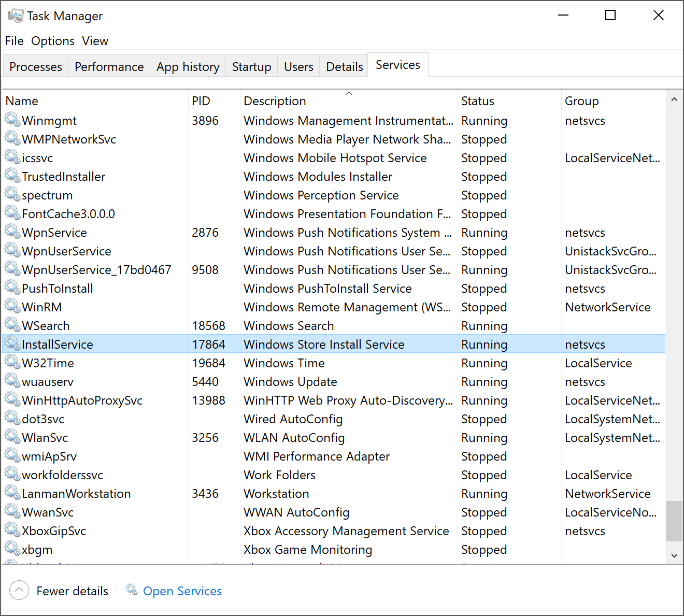Click NetworkService group in WinRM row
This screenshot has width=684, height=616.
coord(607,307)
